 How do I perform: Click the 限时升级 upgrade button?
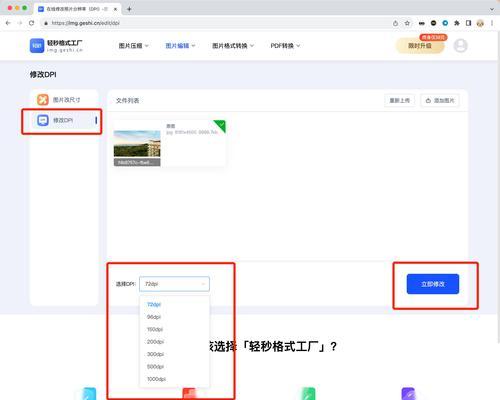tap(420, 46)
